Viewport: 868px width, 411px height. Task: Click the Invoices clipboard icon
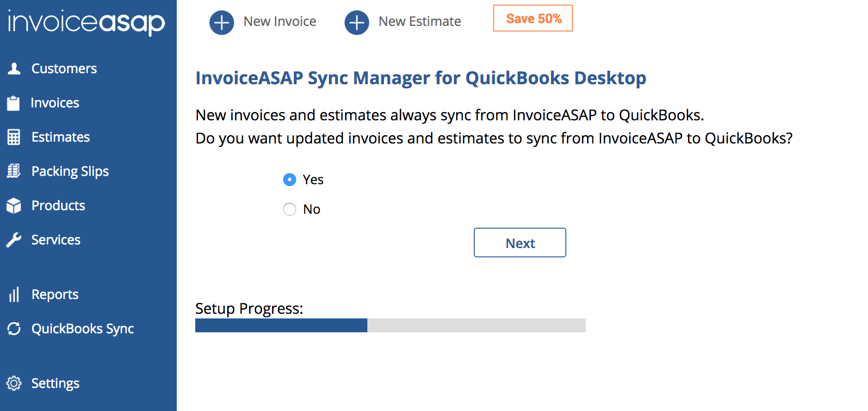tap(13, 103)
